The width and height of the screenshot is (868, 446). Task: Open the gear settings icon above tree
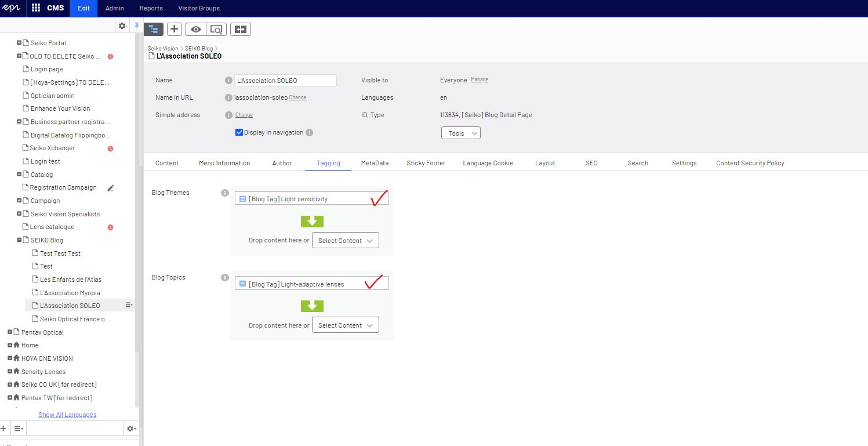(122, 26)
